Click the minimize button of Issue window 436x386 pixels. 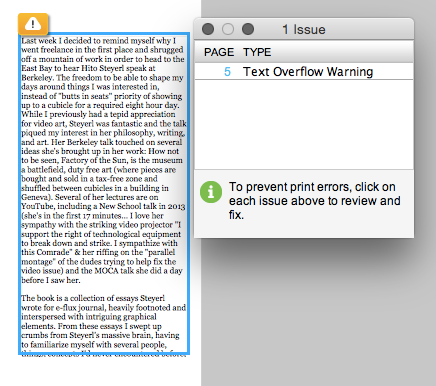coord(228,29)
